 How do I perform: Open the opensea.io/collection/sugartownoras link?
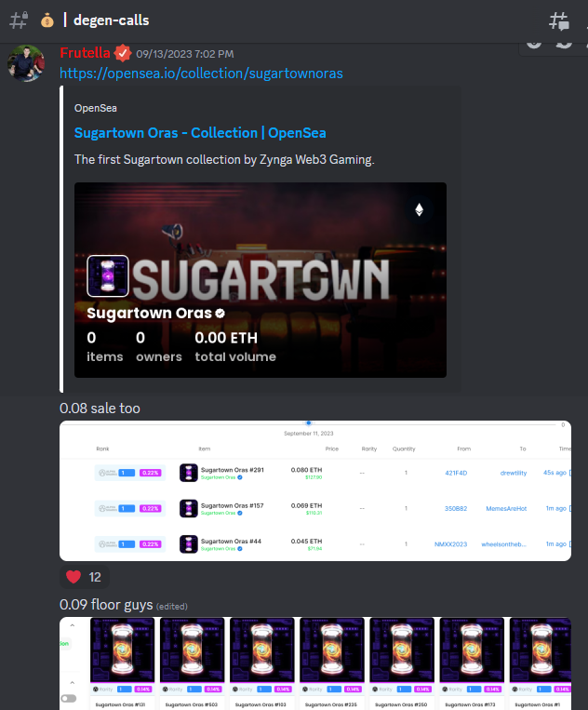click(201, 74)
